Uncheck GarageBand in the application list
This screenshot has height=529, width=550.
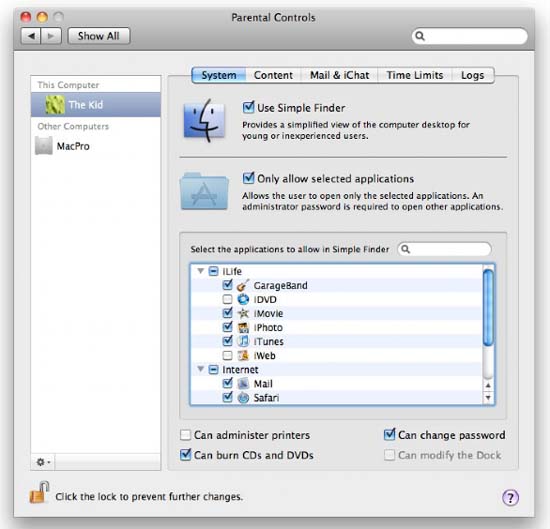pos(228,284)
